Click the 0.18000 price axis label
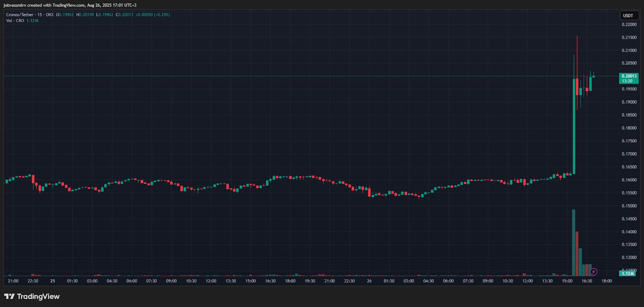The width and height of the screenshot is (644, 307). [629, 128]
